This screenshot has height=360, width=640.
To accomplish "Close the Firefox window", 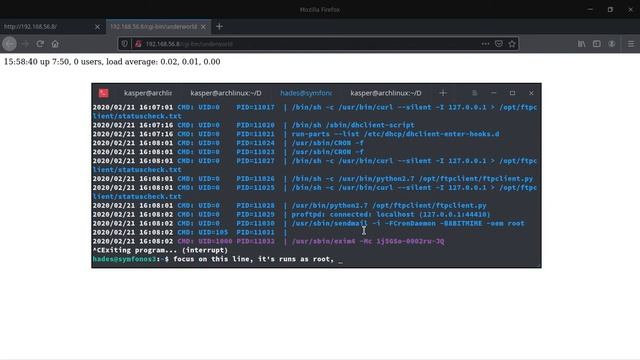I will point(630,9).
